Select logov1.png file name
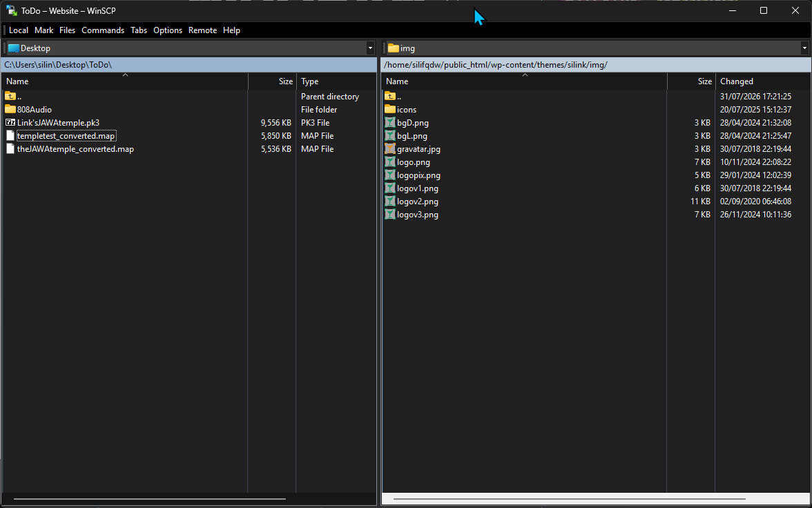This screenshot has width=812, height=508. [417, 188]
